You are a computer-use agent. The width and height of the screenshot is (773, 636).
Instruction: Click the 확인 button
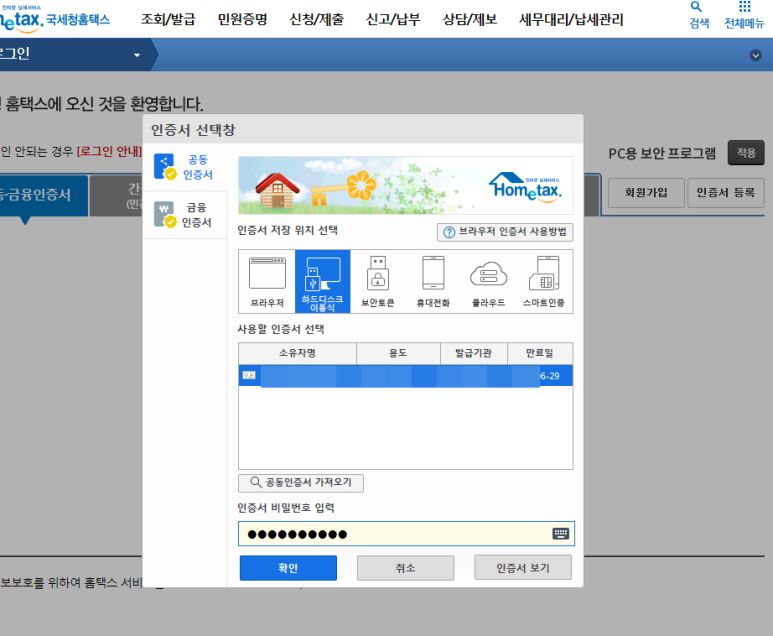click(288, 568)
